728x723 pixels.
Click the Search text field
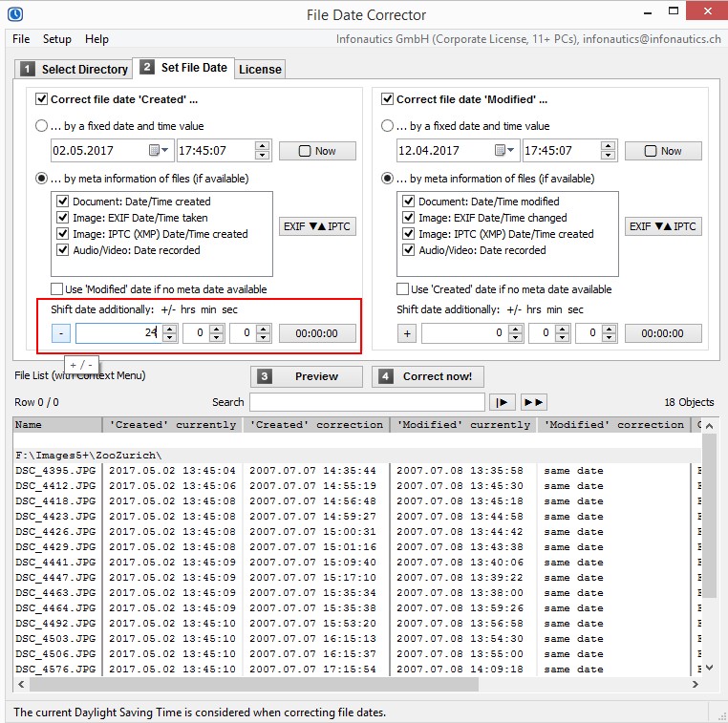[367, 402]
